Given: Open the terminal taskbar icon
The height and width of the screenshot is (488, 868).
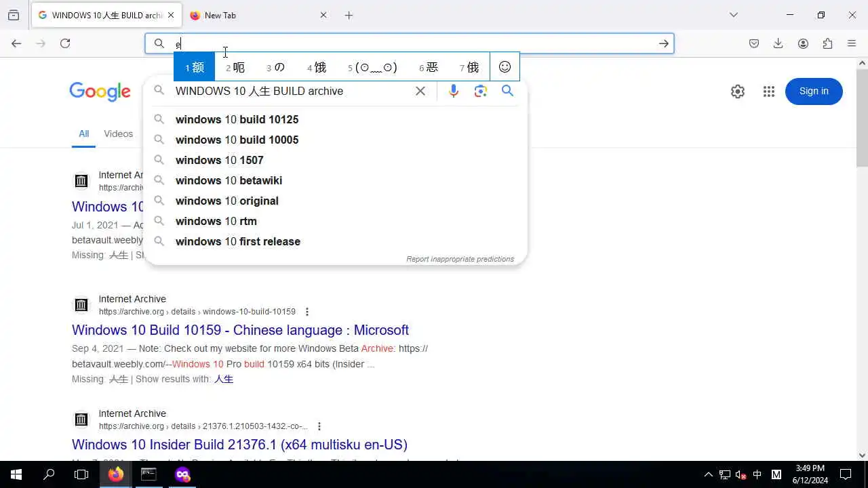Looking at the screenshot, I should point(149,474).
